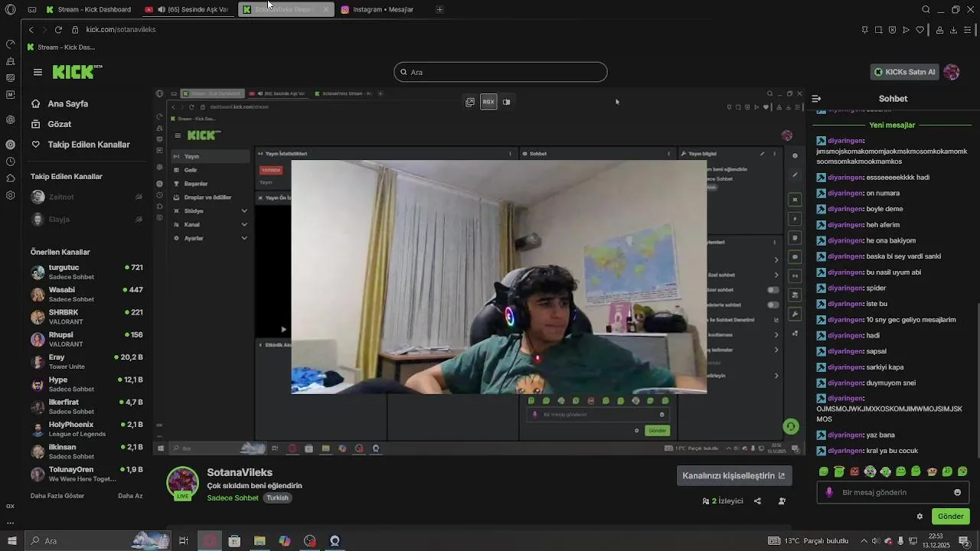Open the SHRBRK VALORANT channel
The height and width of the screenshot is (551, 980).
(87, 317)
